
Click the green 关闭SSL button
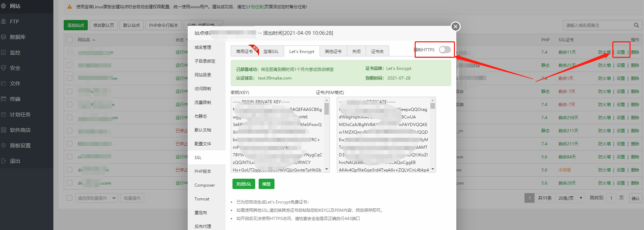point(244,184)
